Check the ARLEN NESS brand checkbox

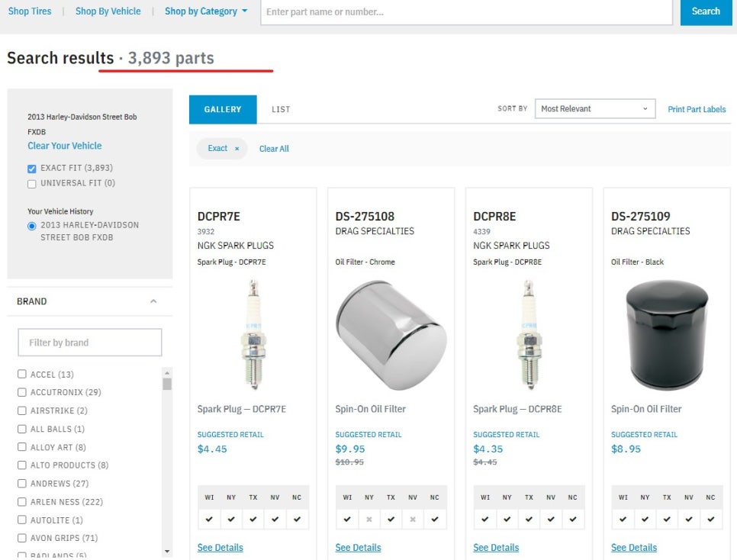(x=21, y=502)
